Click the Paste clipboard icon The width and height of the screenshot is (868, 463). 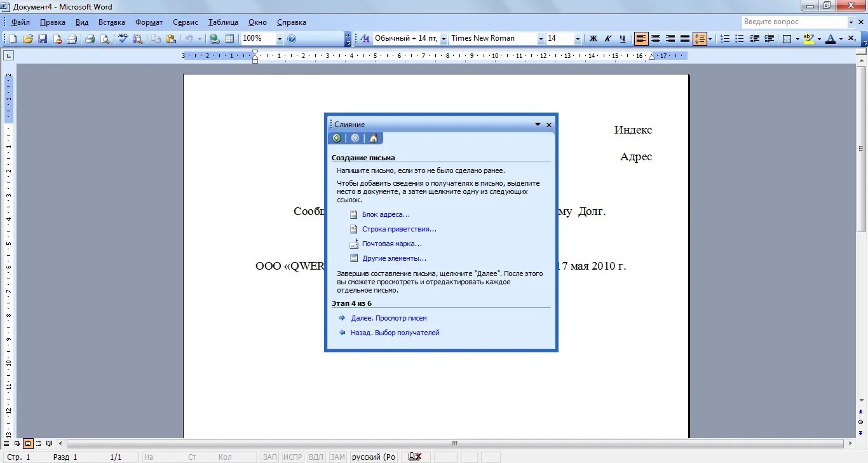(x=171, y=39)
